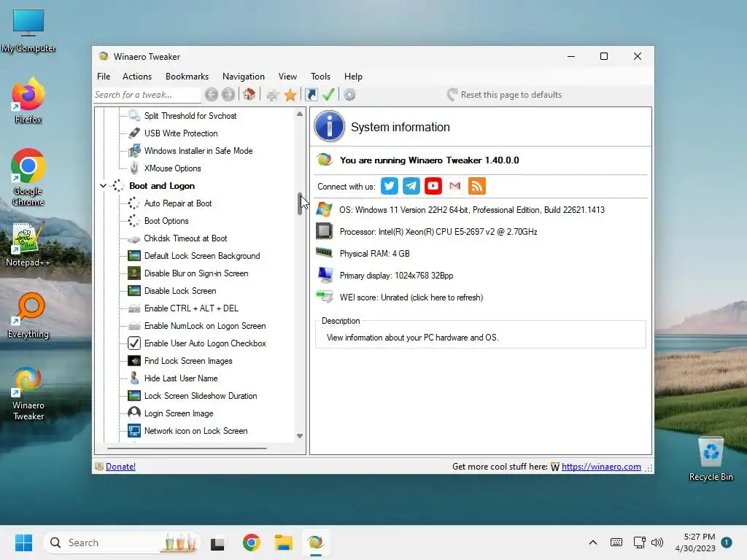747x560 pixels.
Task: Select Auto Repair at Boot
Action: coord(178,203)
